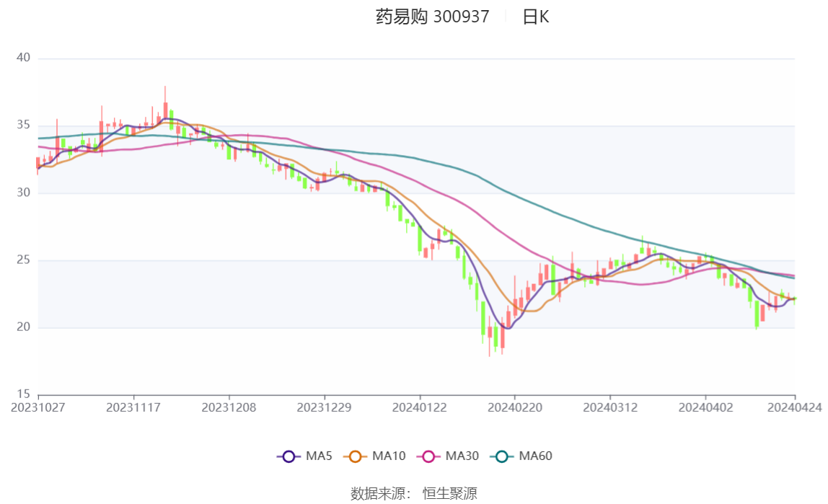Viewport: 828px width, 504px height.
Task: Select the 20240220 date axis label
Action: pyautogui.click(x=515, y=408)
